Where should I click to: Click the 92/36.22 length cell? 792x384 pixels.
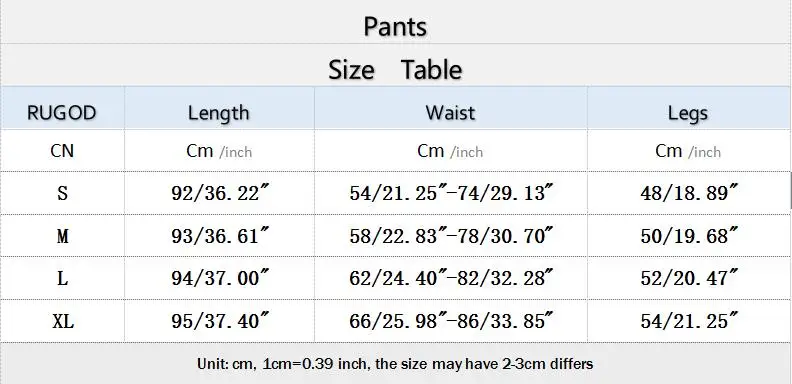(219, 193)
